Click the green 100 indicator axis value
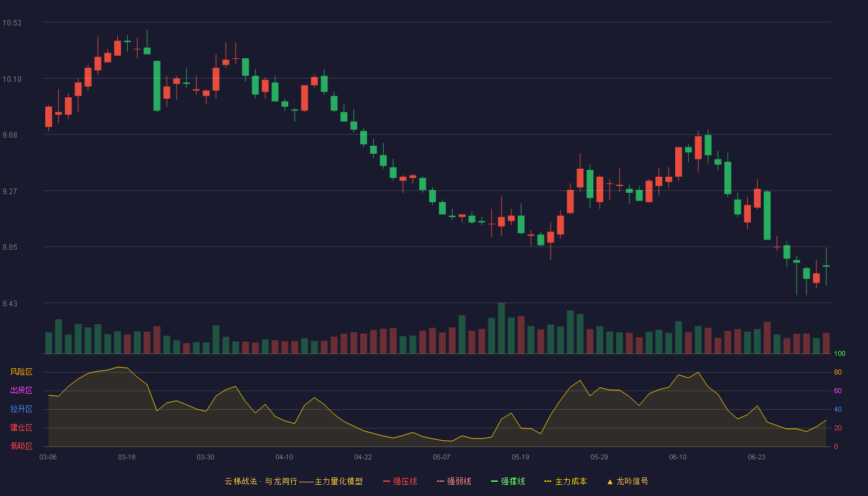Screen dimensions: 868x496 pos(839,353)
